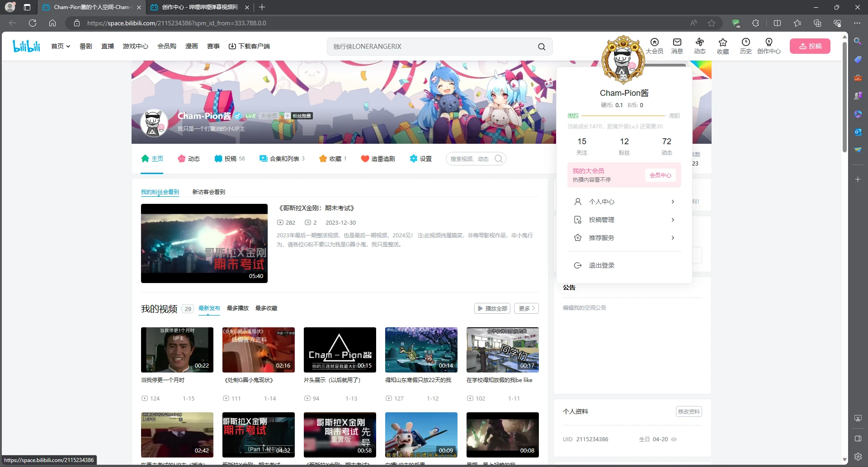
Task: Click the pink 投稿 upload button
Action: pos(810,46)
